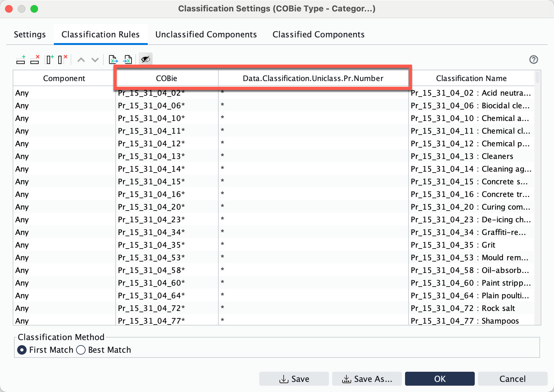Add a new rule row
Screen dimensions: 554x392
pyautogui.click(x=21, y=60)
